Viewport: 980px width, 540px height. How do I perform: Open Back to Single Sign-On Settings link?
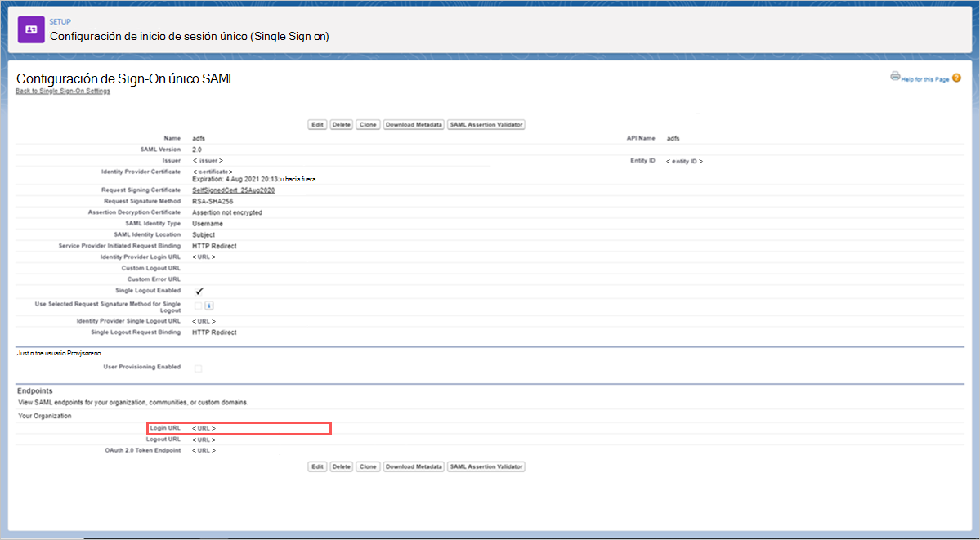63,91
